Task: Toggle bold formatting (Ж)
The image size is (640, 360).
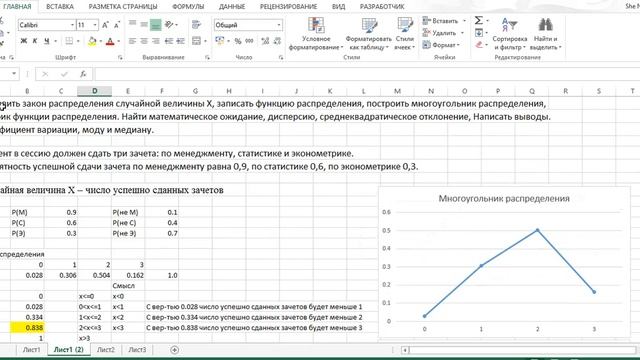Action: click(24, 41)
